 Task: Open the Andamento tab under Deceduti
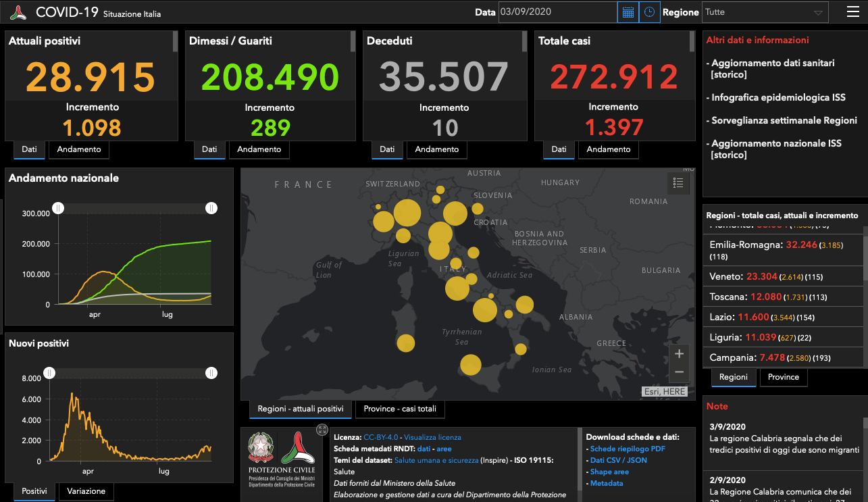click(436, 149)
